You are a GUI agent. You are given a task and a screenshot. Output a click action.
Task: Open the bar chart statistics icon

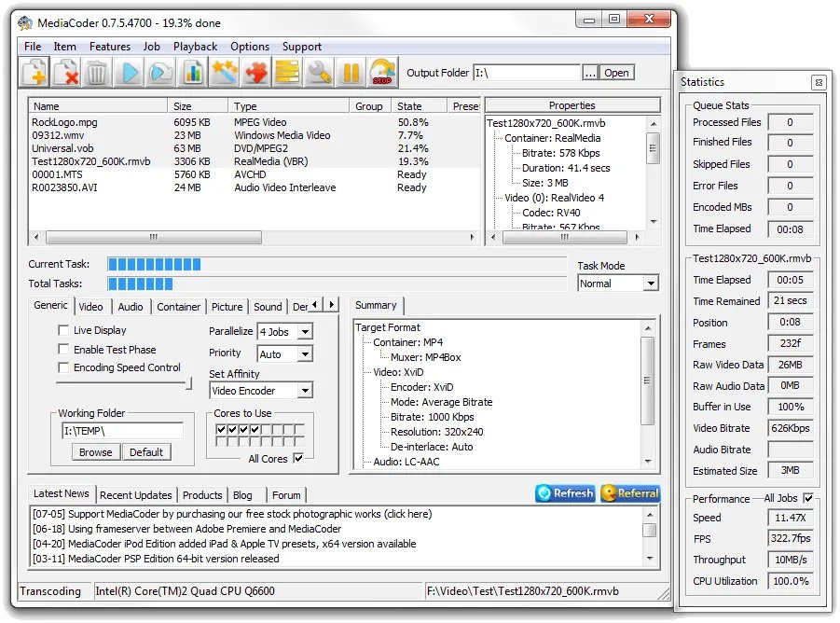192,72
